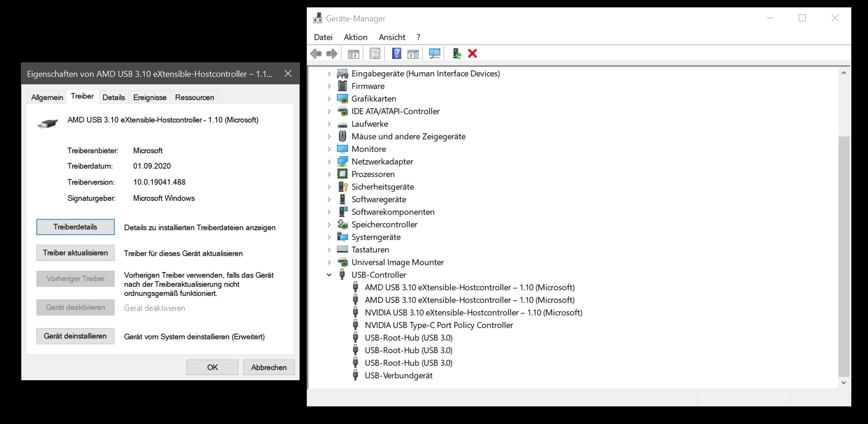Click Abbrechen to cancel dialog
This screenshot has width=868, height=424.
(x=269, y=367)
